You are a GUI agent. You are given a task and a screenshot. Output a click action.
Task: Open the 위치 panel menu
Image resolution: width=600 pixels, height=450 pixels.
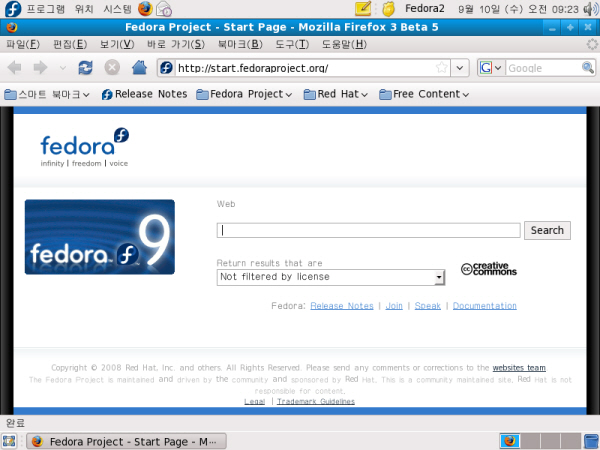(x=84, y=9)
